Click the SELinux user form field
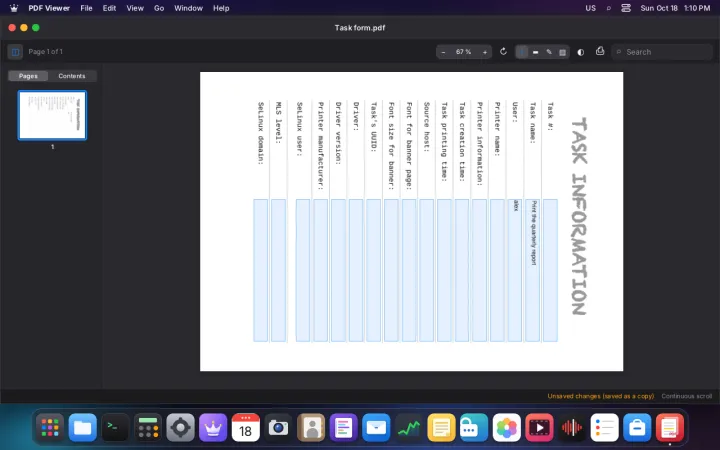 [x=303, y=270]
